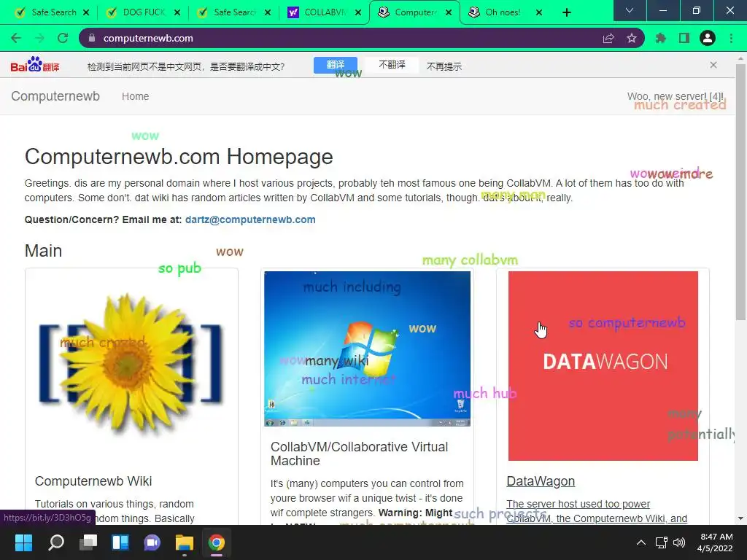View site info via the lock icon
This screenshot has height=560, width=747.
click(x=92, y=38)
